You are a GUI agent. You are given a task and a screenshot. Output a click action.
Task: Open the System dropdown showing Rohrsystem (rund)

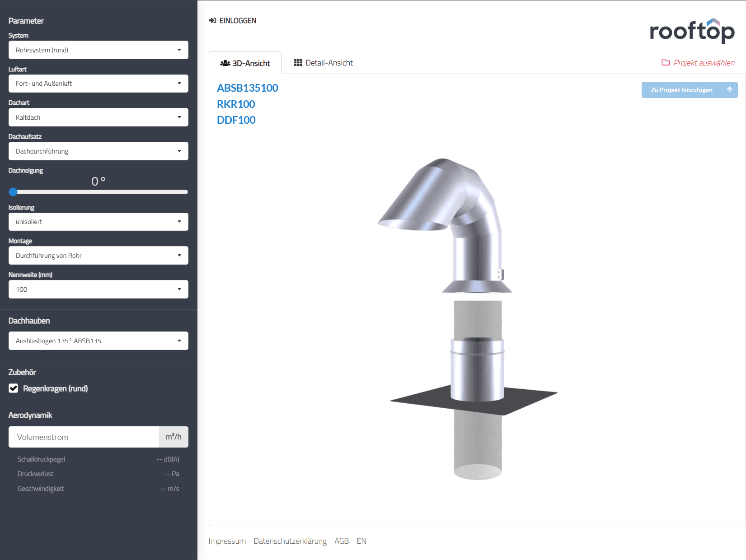point(98,50)
